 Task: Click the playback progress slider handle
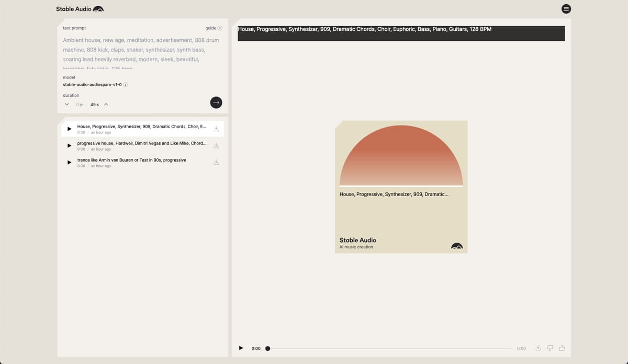pyautogui.click(x=267, y=348)
